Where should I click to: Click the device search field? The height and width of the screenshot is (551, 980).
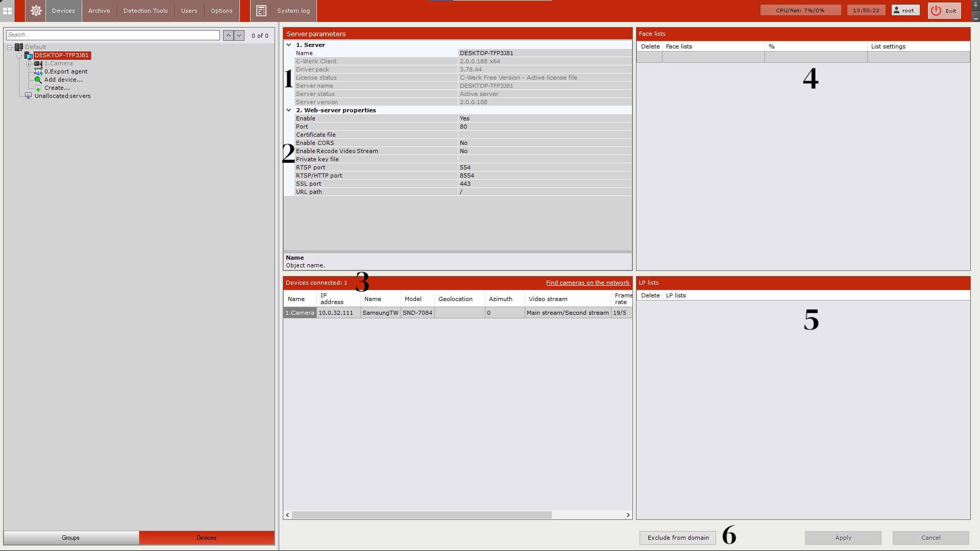click(112, 35)
